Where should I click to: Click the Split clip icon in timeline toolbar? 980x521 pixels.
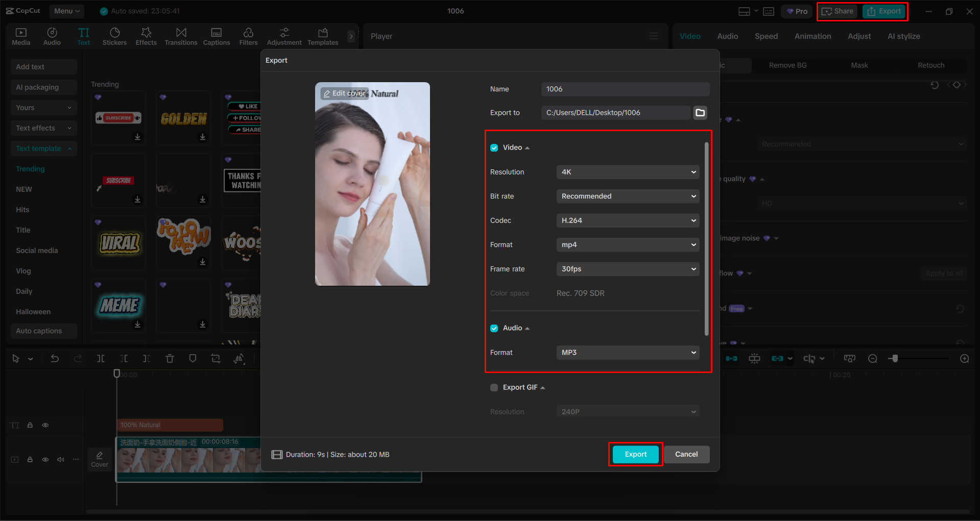101,358
